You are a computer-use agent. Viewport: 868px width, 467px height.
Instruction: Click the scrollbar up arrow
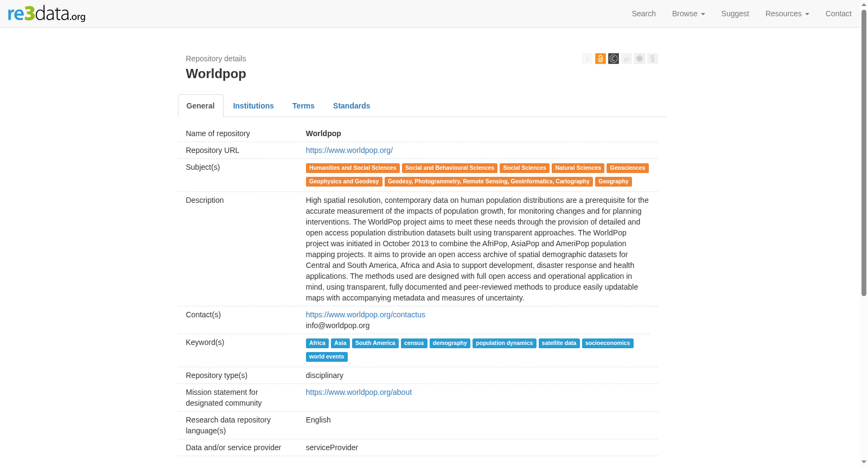(x=864, y=4)
